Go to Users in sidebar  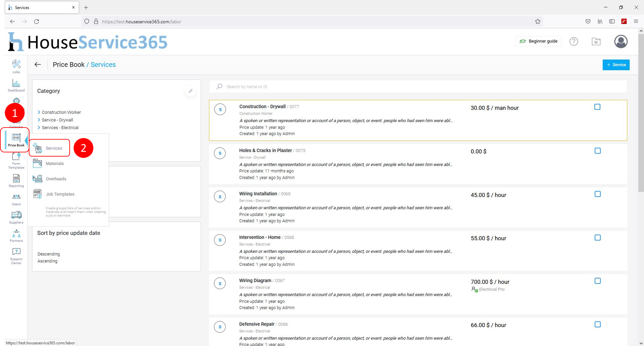click(16, 199)
